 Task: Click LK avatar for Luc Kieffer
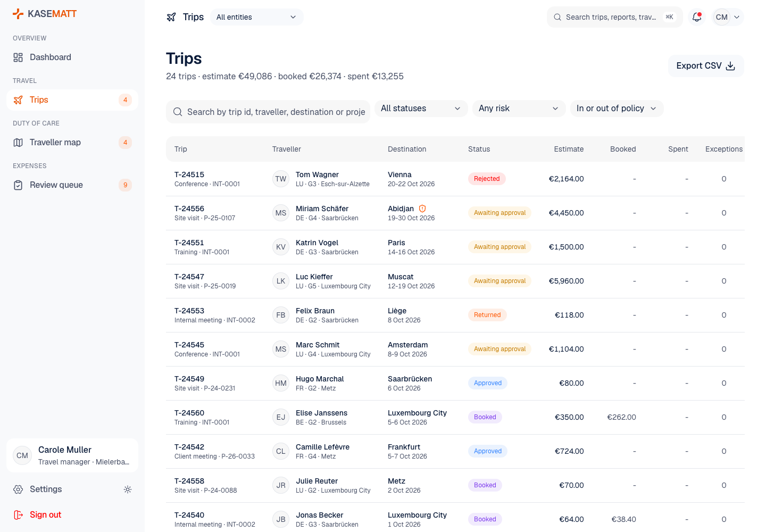click(x=281, y=281)
